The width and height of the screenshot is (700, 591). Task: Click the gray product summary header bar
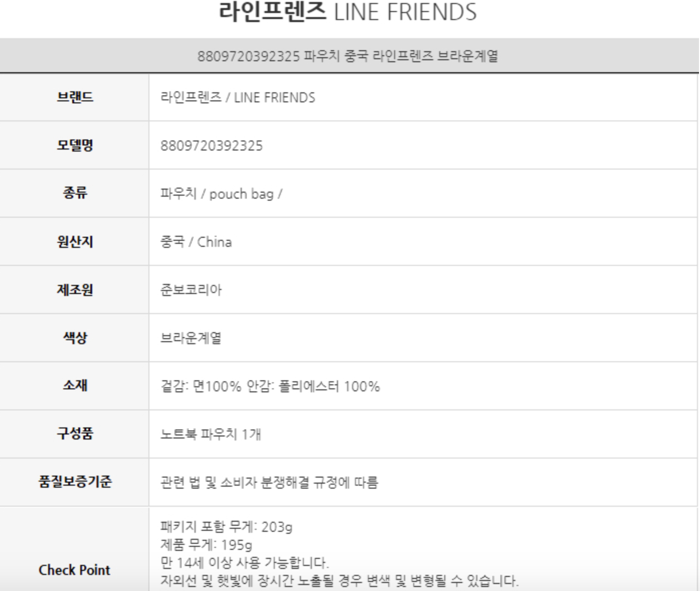[347, 56]
